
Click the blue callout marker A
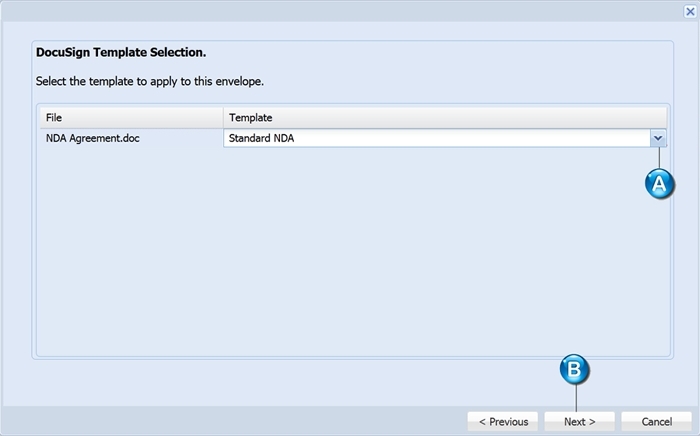coord(659,184)
